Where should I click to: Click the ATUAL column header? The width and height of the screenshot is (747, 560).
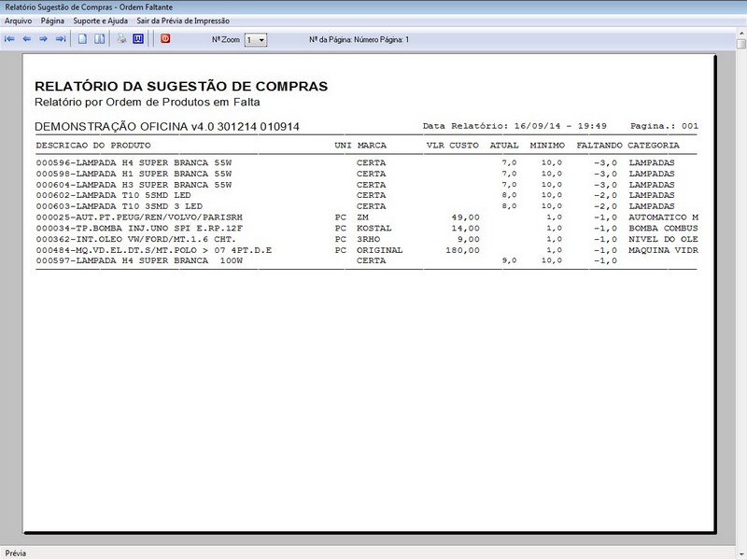(x=504, y=146)
